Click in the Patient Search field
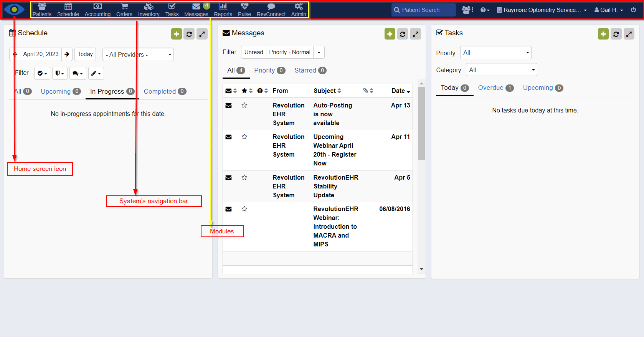 [x=424, y=10]
